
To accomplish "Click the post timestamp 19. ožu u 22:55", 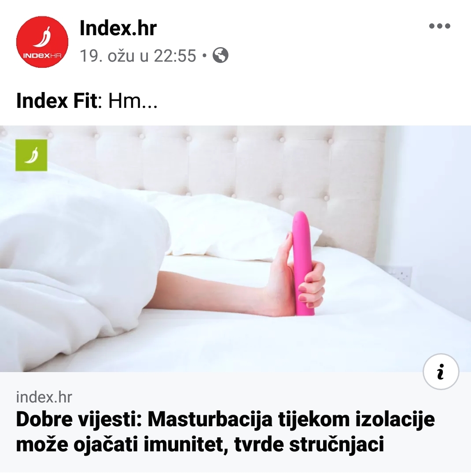I will click(138, 56).
